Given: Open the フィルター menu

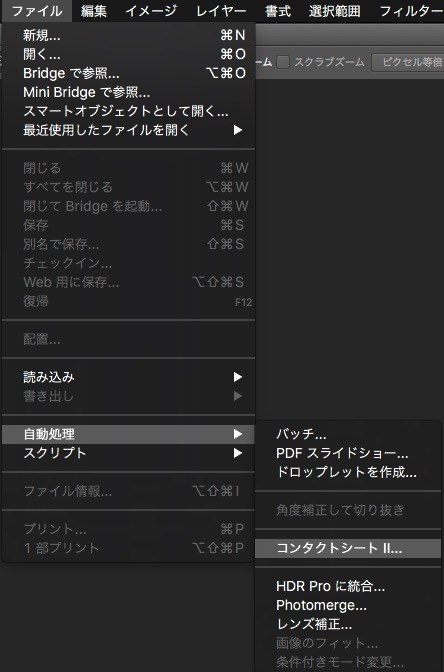Looking at the screenshot, I should coord(409,11).
